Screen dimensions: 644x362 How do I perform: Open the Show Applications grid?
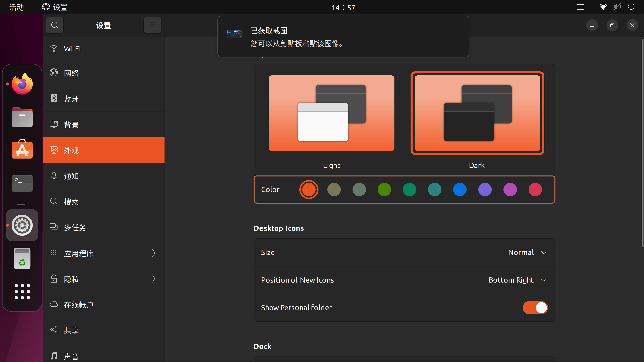pyautogui.click(x=22, y=291)
